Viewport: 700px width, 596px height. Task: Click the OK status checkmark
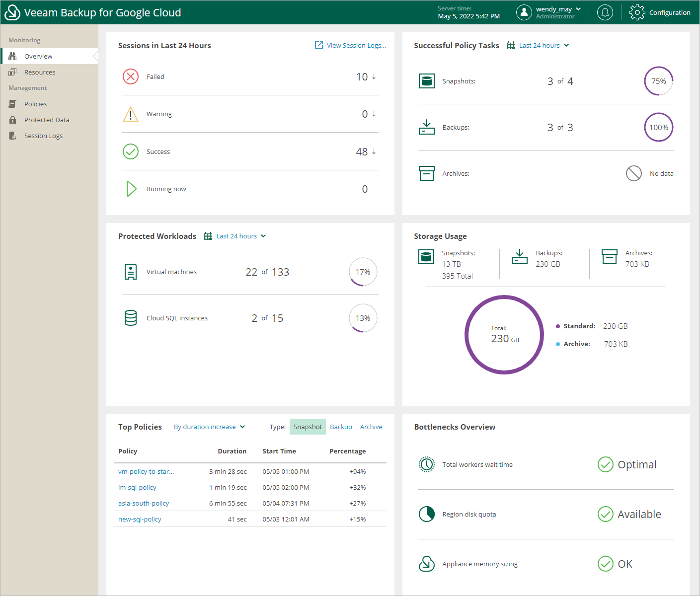606,564
